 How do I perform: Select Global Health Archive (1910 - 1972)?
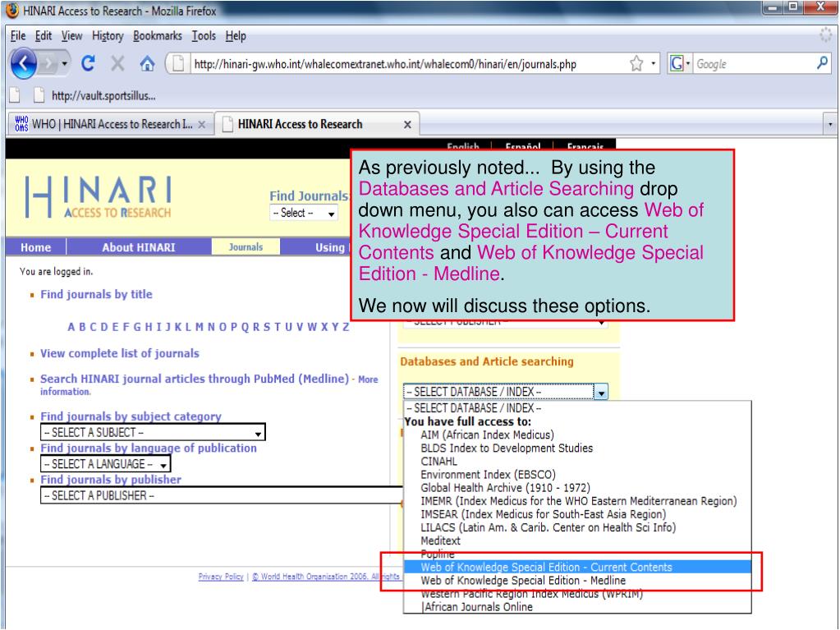tap(505, 488)
